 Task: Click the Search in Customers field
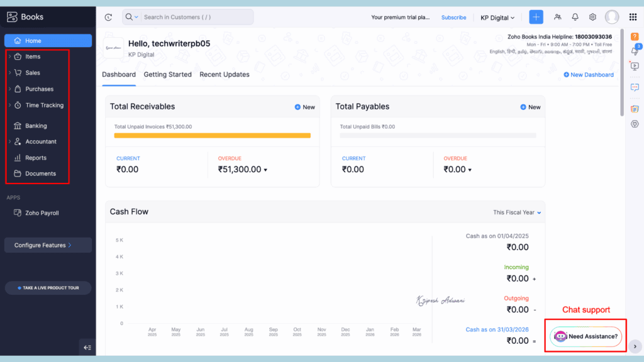point(195,17)
